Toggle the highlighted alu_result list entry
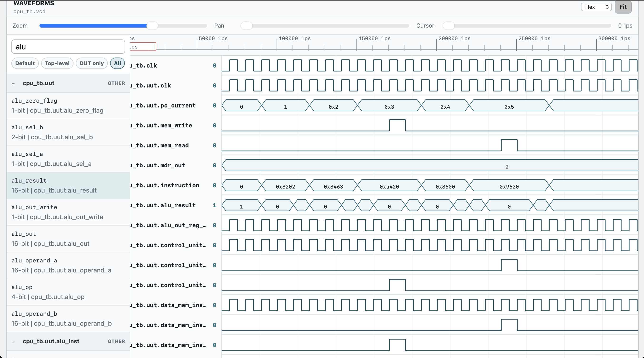This screenshot has width=644, height=358. pyautogui.click(x=68, y=186)
